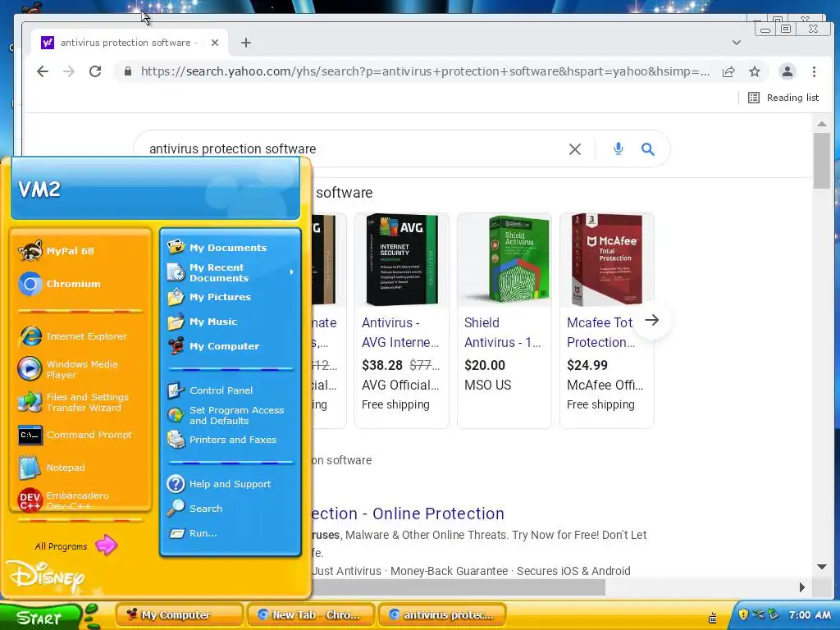The width and height of the screenshot is (840, 630).
Task: Start voice search with microphone
Action: point(619,149)
